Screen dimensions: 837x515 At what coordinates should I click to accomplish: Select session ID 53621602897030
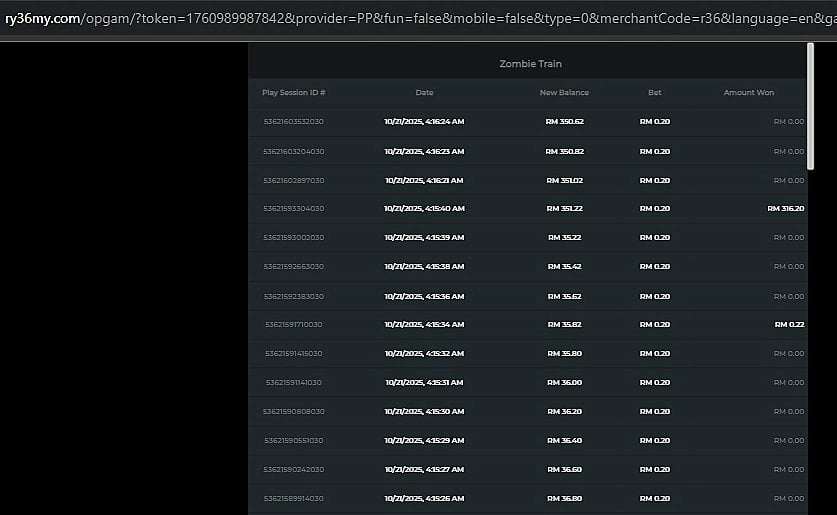pyautogui.click(x=293, y=180)
